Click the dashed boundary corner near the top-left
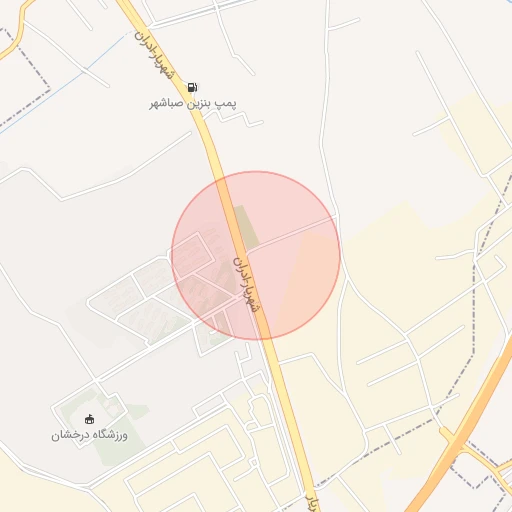Screen dimensions: 512x512 (50, 89)
